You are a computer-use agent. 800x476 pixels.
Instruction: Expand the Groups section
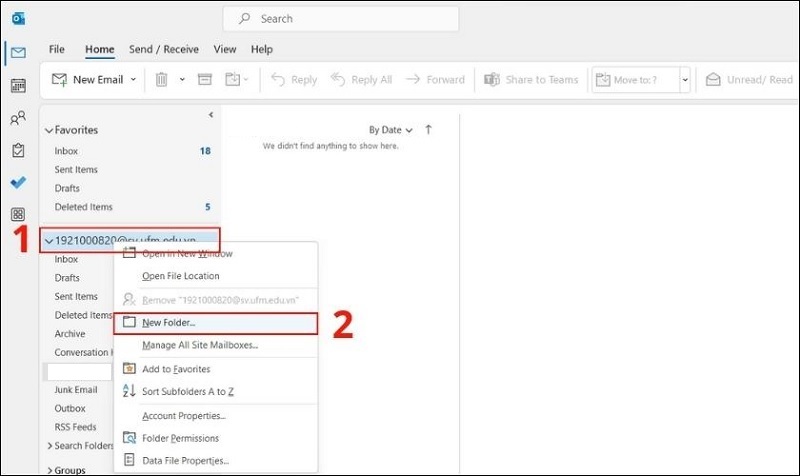click(x=49, y=469)
